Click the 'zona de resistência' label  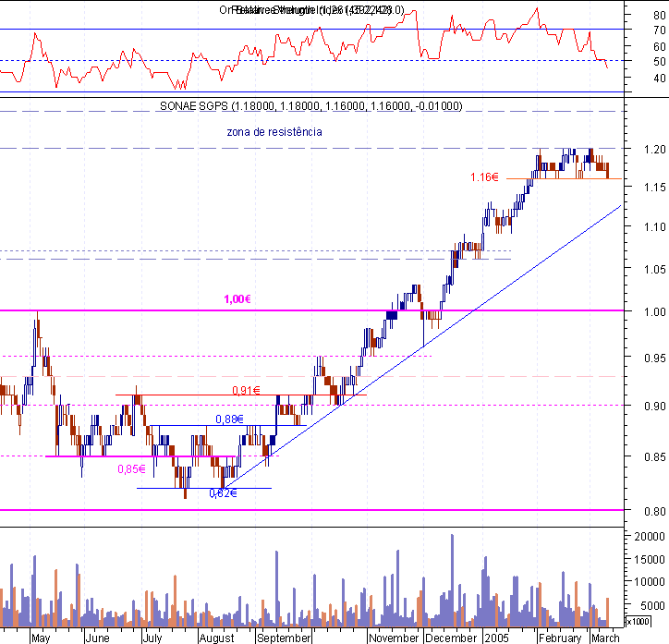[274, 132]
